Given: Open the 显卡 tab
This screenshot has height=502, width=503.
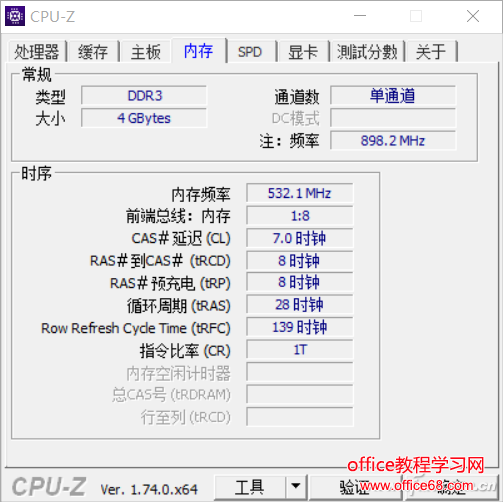Looking at the screenshot, I should (303, 52).
